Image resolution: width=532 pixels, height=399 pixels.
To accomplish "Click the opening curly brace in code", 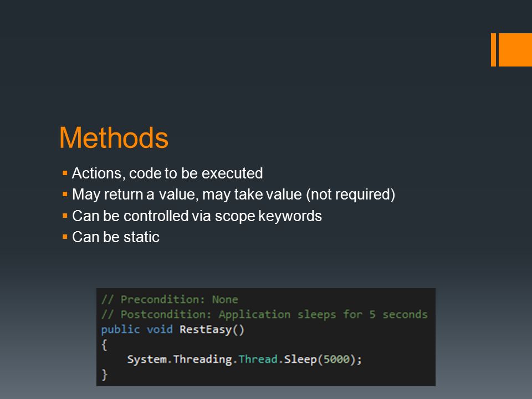I will [x=104, y=345].
